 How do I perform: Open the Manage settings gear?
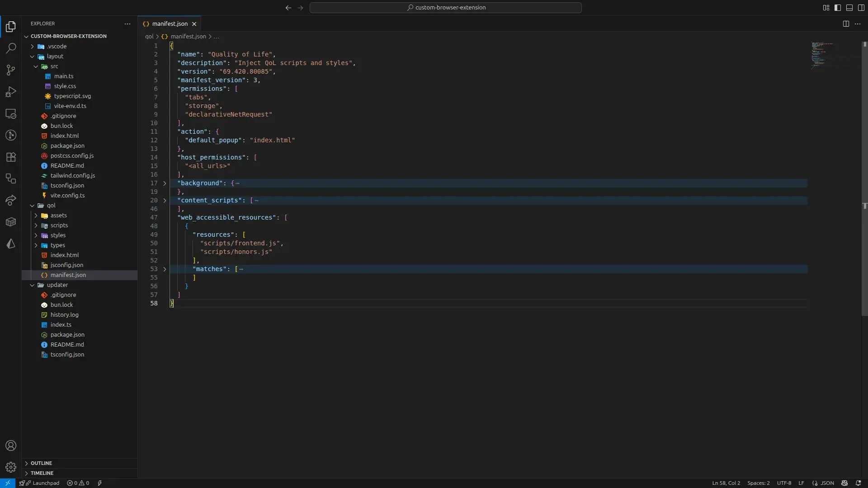pos(10,467)
